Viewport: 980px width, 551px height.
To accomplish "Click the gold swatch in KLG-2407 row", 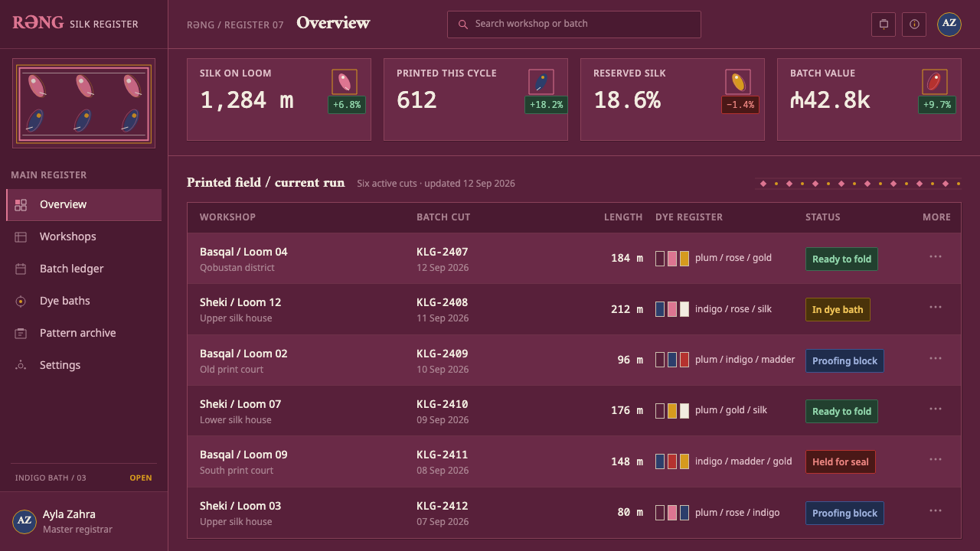I will 684,259.
